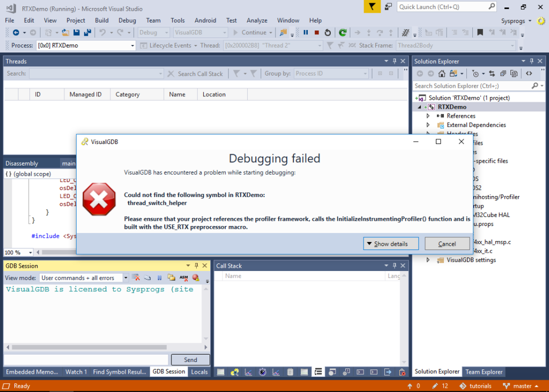The height and width of the screenshot is (392, 549).
Task: Click the Search Solution Explorer field
Action: (x=472, y=86)
